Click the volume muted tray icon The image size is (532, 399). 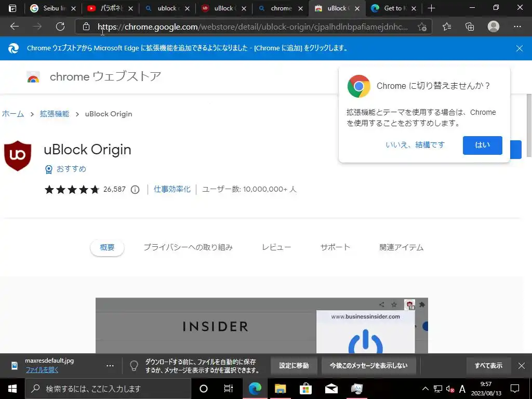coord(450,389)
